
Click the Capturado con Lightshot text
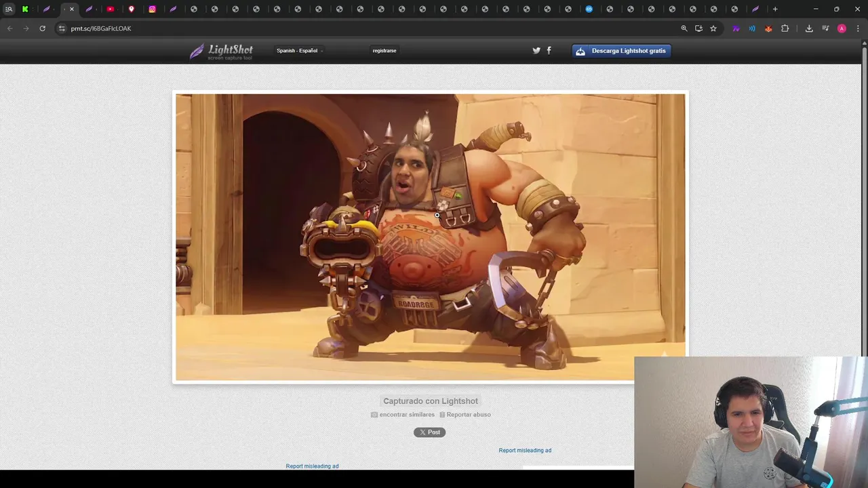point(431,401)
